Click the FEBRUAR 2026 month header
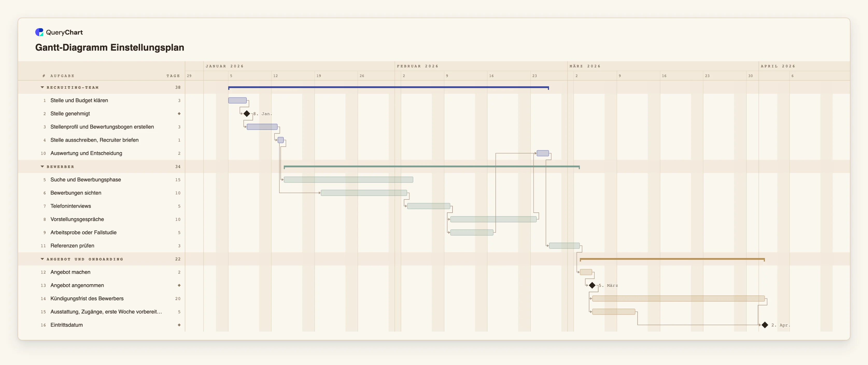Screen dimensions: 868x365 418,66
